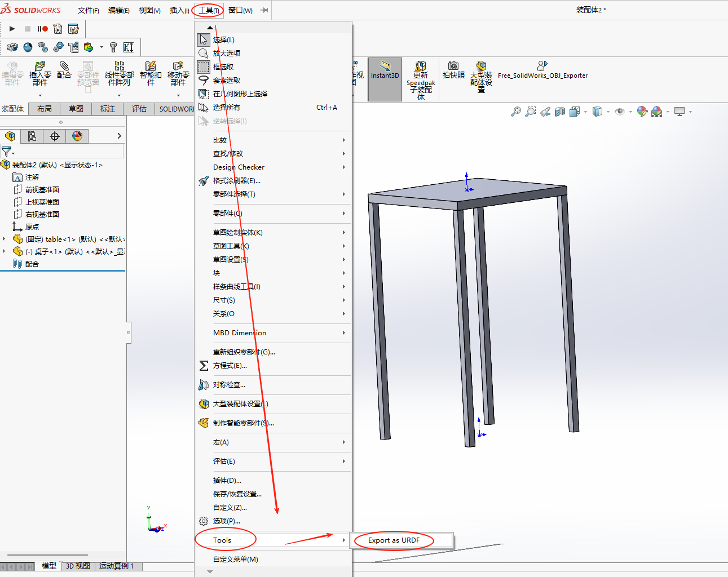Toggle the menu bar pin
This screenshot has width=728, height=577.
coord(263,10)
